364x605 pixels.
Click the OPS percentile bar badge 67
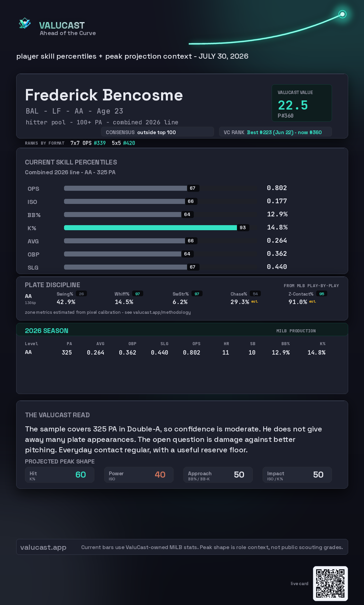tap(192, 188)
